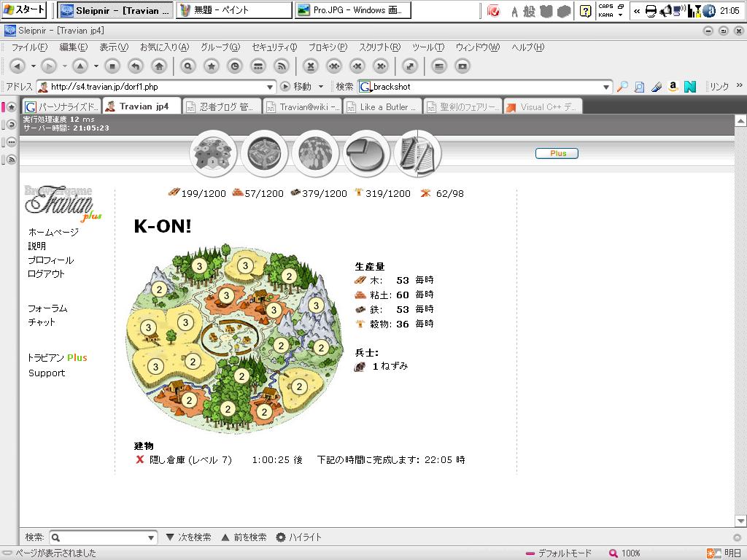Image resolution: width=747 pixels, height=560 pixels.
Task: Open the チャット sidebar link
Action: [x=42, y=322]
